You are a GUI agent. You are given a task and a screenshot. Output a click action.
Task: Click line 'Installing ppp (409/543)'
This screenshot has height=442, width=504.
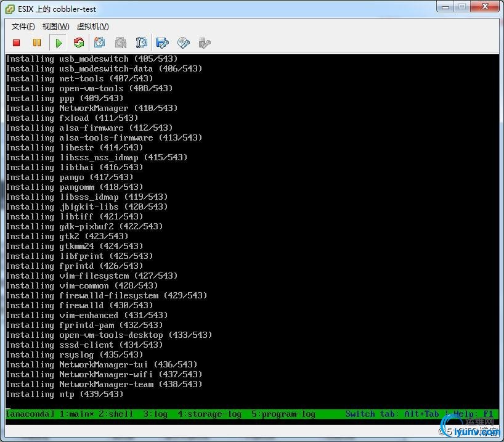65,98
